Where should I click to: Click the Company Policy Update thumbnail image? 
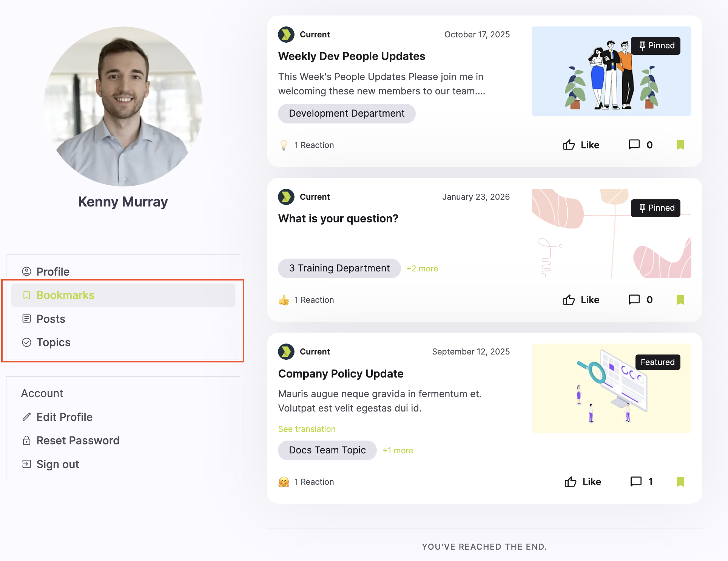point(611,388)
